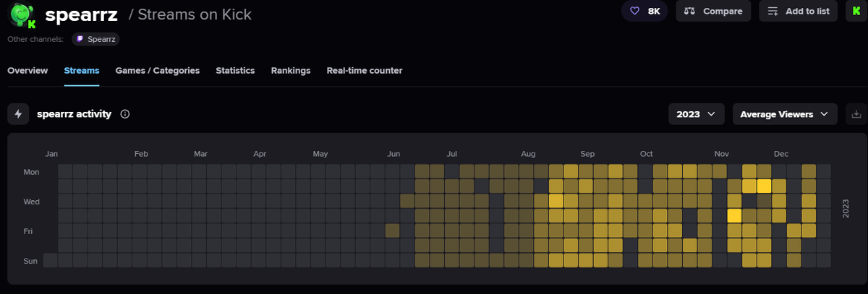This screenshot has height=294, width=868.
Task: Click the Dec month label
Action: (781, 154)
